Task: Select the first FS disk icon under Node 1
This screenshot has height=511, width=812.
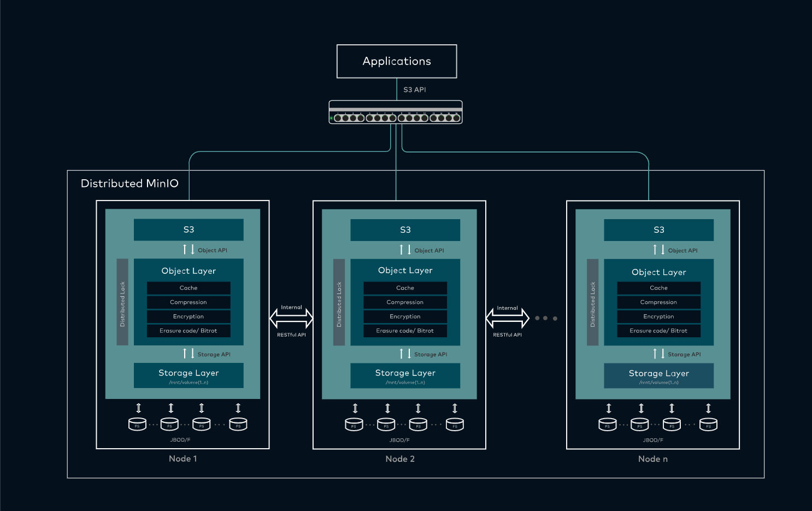Action: coord(138,424)
